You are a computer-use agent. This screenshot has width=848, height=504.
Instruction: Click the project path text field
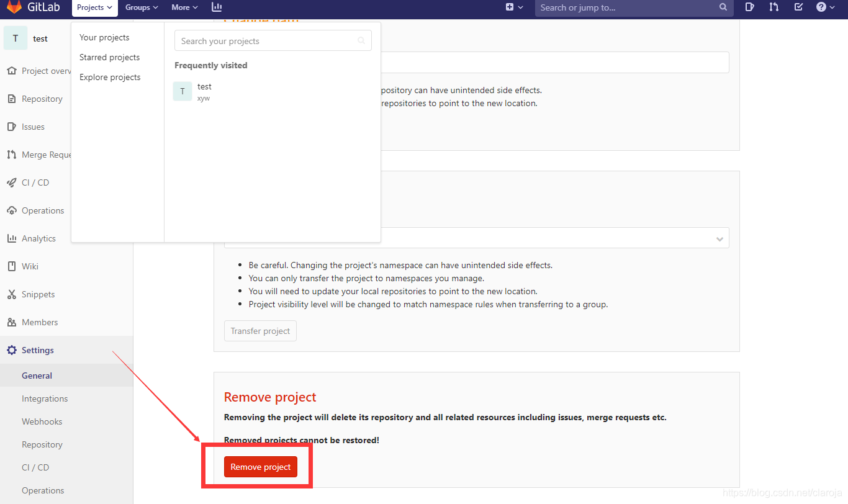(554, 63)
